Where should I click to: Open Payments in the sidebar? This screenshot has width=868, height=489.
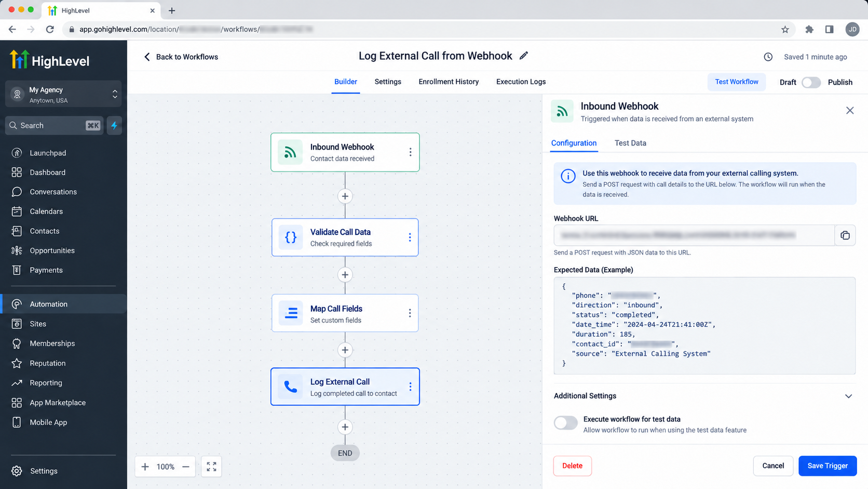pos(63,270)
